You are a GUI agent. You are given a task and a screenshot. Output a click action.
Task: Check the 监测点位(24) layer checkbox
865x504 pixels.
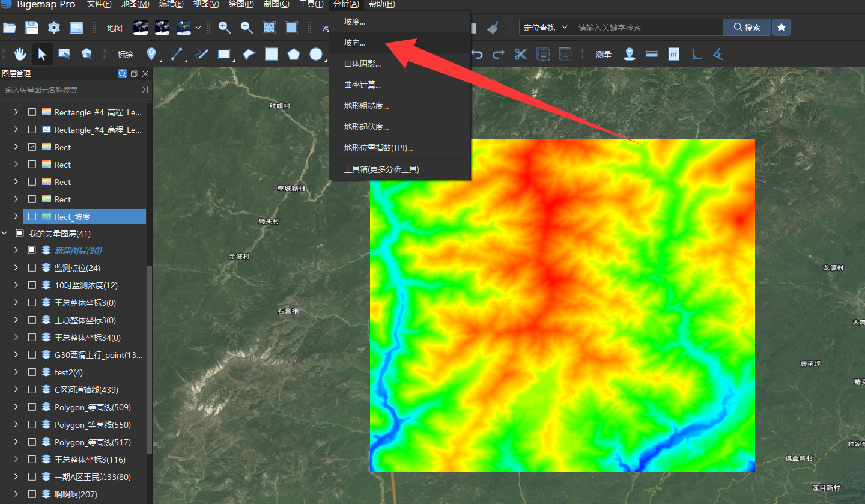click(x=32, y=268)
